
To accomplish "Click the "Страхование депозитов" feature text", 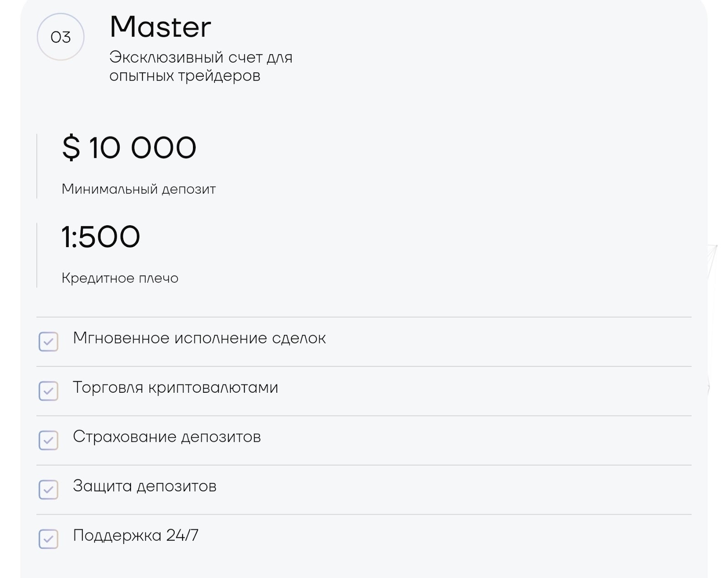I will coord(167,437).
